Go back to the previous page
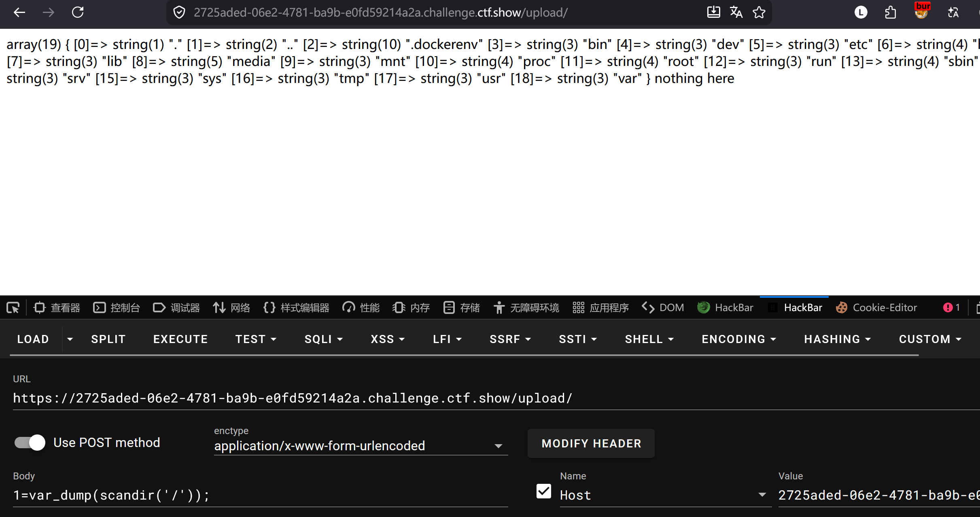 [x=19, y=13]
